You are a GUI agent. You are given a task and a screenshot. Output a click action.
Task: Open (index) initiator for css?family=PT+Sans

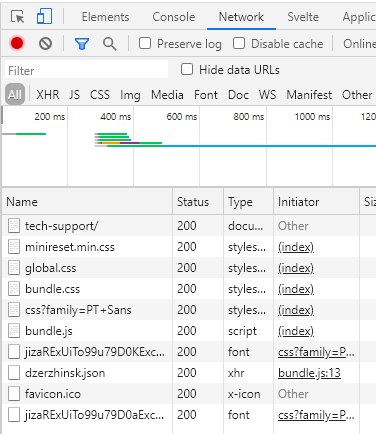pos(296,310)
